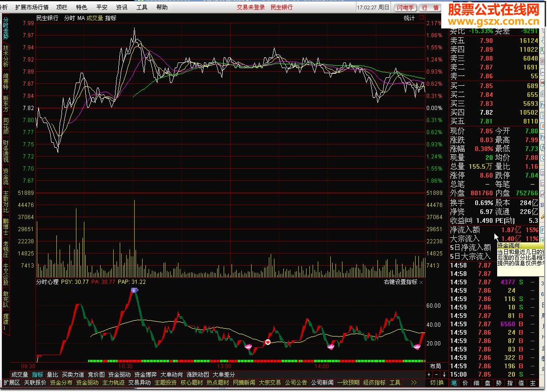Click the 闪电手 quick-trade button
The height and width of the screenshot is (392, 547).
(x=405, y=7)
